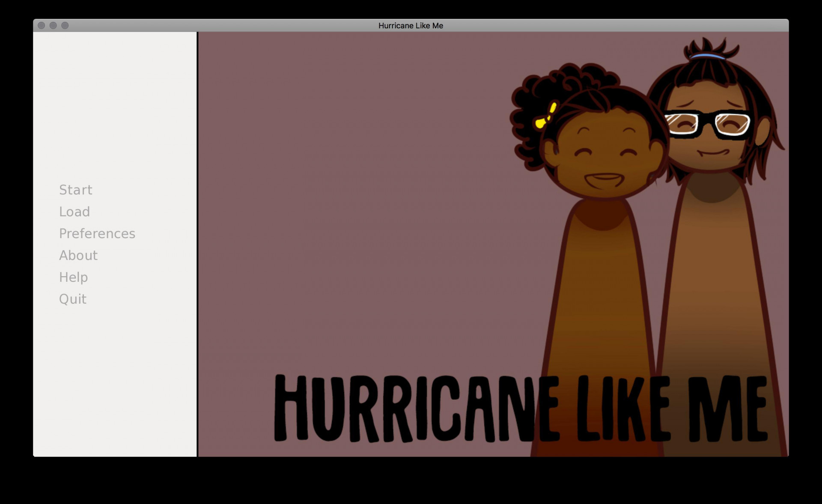Open the About page
The image size is (822, 504).
[78, 255]
